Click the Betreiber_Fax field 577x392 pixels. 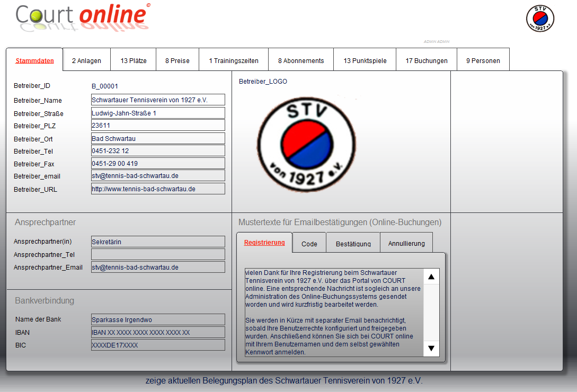tap(158, 164)
